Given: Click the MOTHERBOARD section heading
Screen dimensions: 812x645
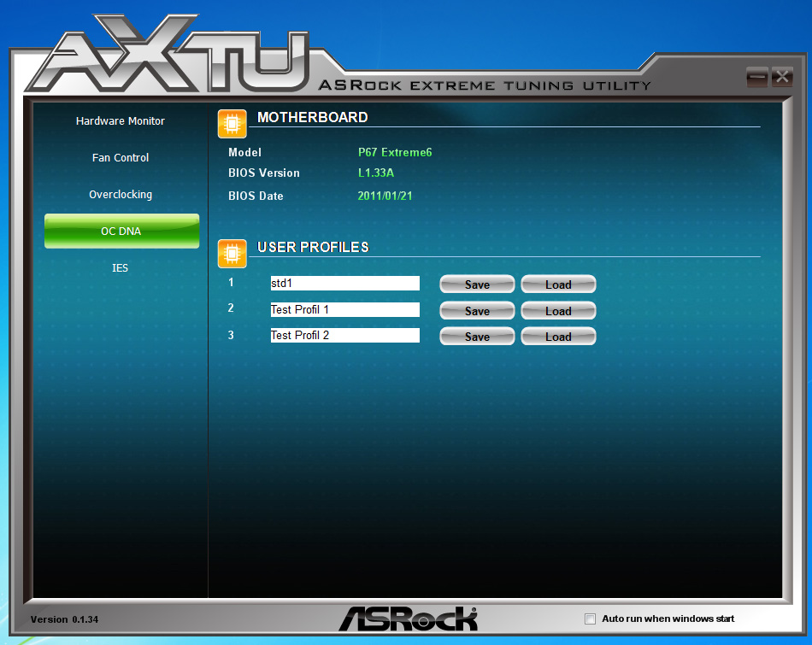Looking at the screenshot, I should [x=312, y=118].
